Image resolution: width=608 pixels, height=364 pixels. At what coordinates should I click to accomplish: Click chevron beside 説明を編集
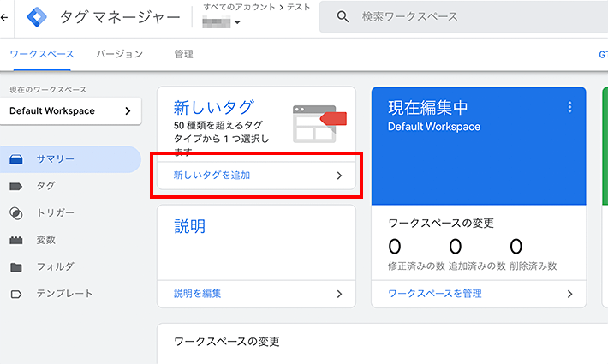pyautogui.click(x=339, y=295)
